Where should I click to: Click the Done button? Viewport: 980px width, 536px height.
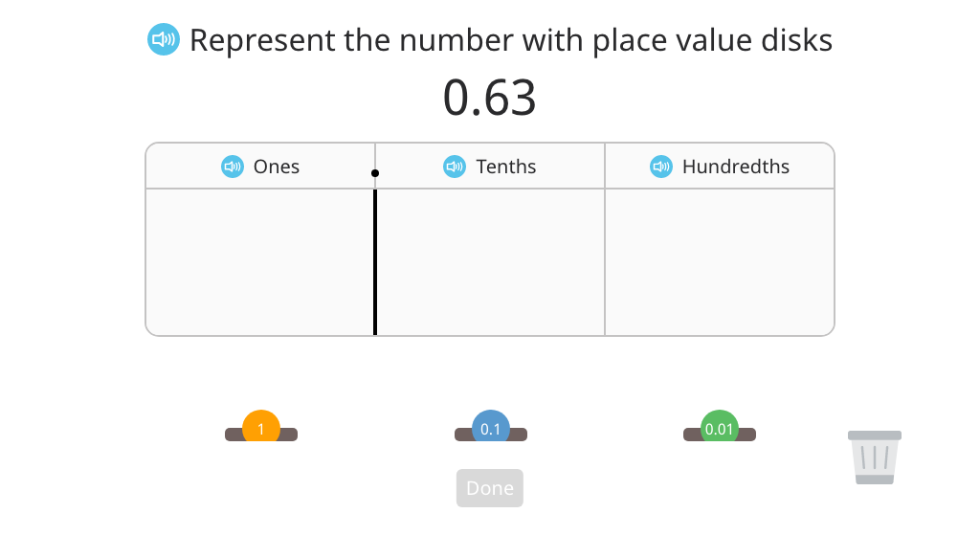[490, 488]
